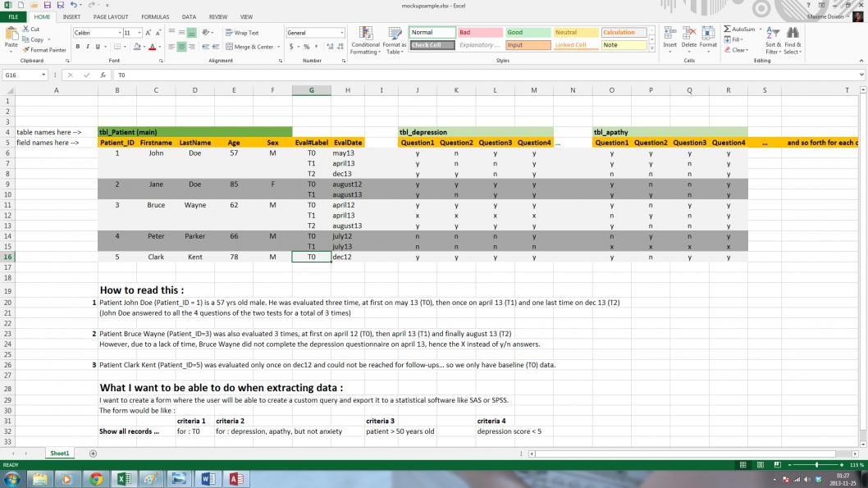Add a new sheet with plus icon

pos(93,453)
